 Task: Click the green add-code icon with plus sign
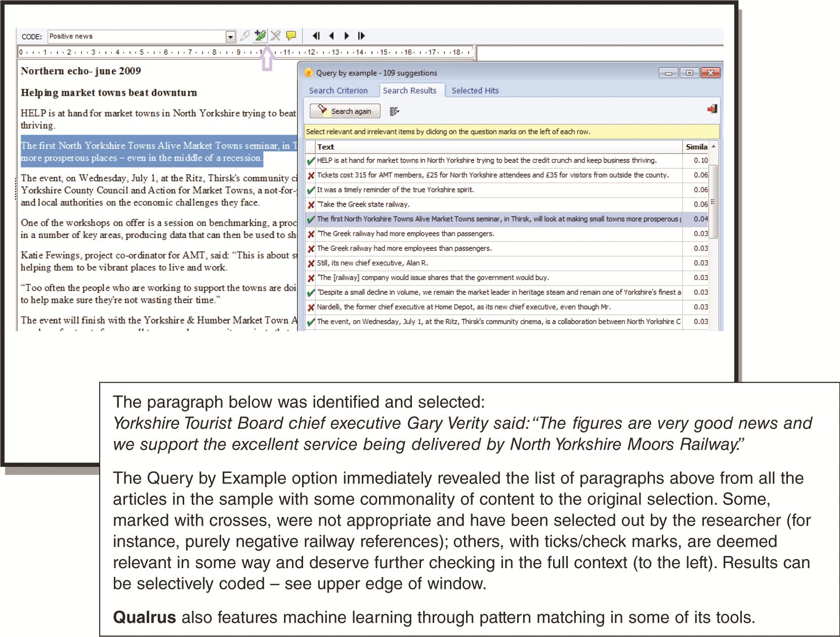(x=260, y=35)
